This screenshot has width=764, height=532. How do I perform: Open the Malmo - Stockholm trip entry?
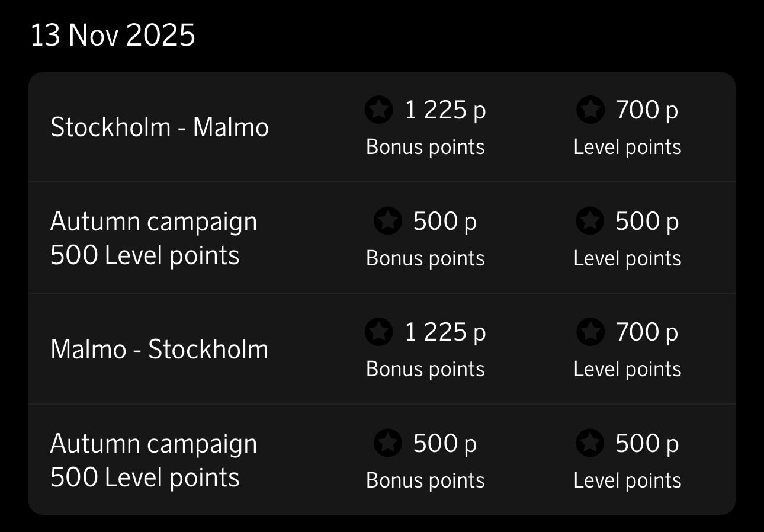click(159, 350)
